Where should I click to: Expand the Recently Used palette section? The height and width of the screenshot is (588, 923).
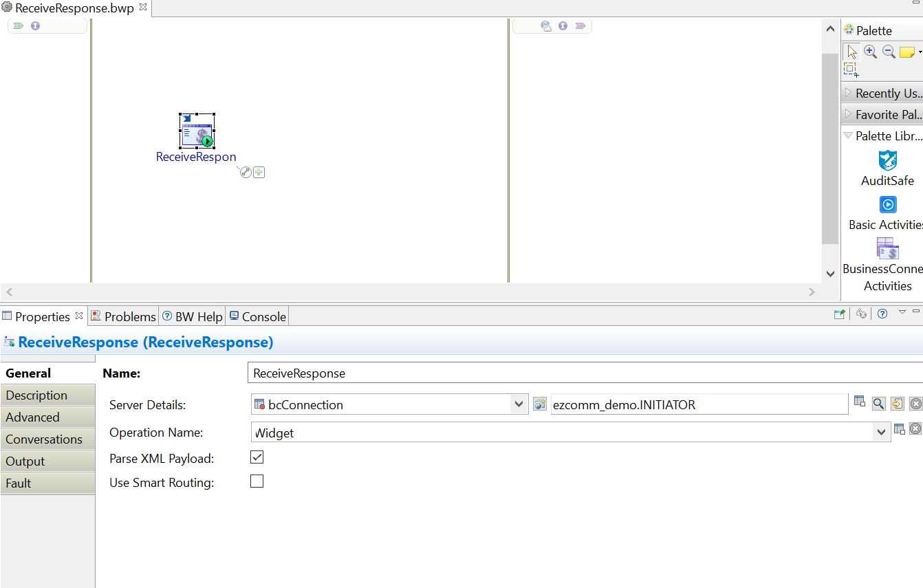pyautogui.click(x=882, y=93)
